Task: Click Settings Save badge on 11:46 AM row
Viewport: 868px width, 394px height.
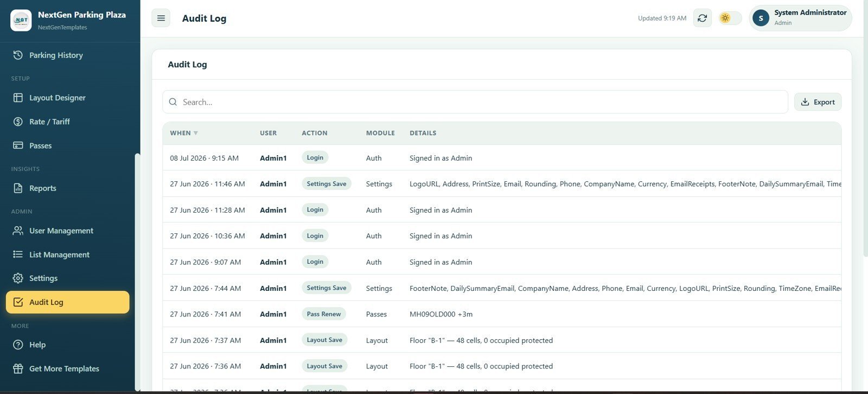Action: 327,184
